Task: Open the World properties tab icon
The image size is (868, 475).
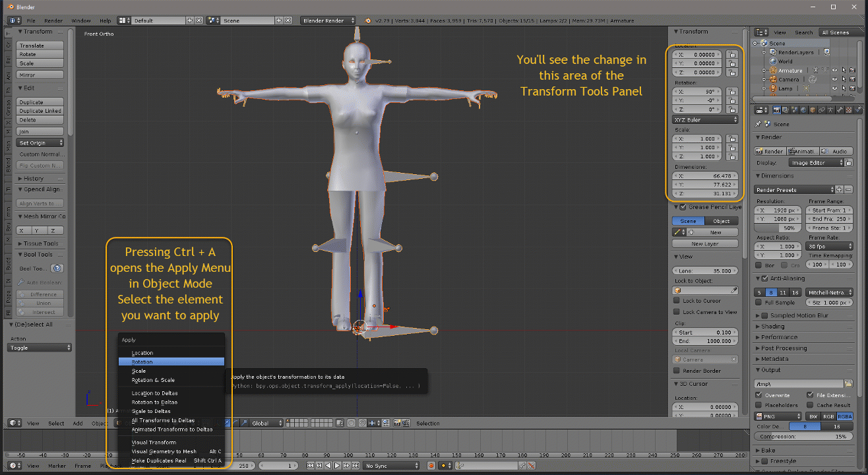Action: click(803, 110)
